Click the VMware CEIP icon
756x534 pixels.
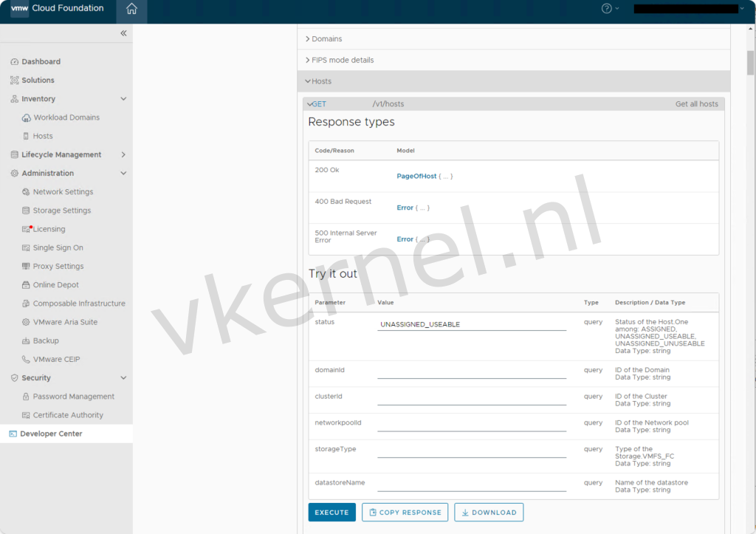click(24, 359)
